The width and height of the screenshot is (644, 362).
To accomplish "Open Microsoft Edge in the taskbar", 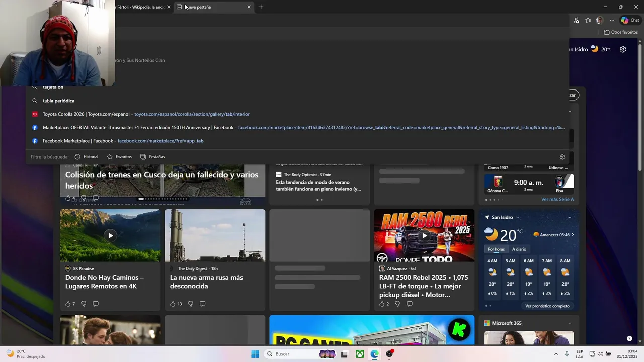I will tap(375, 354).
